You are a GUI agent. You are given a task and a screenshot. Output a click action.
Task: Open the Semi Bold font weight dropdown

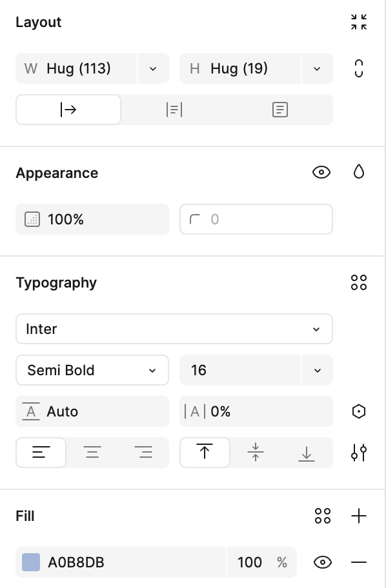(x=92, y=370)
